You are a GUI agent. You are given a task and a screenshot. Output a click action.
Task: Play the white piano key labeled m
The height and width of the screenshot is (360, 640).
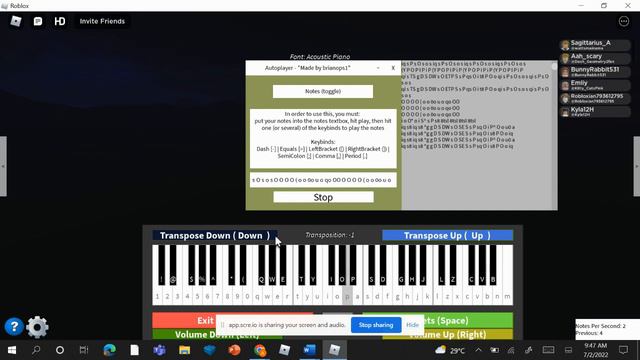[507, 296]
